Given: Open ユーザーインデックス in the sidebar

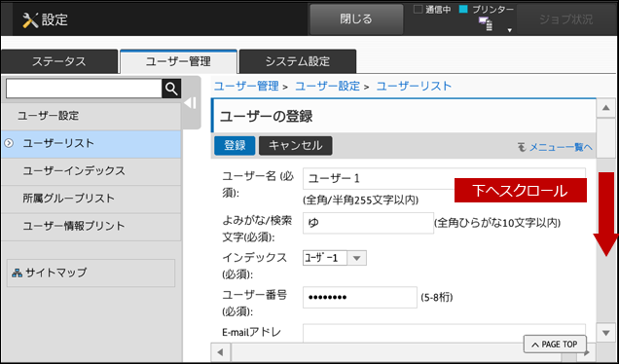Looking at the screenshot, I should 91,171.
